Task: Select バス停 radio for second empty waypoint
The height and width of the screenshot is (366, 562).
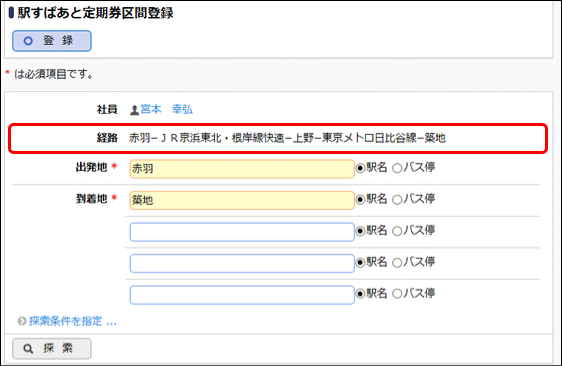Action: coord(397,262)
